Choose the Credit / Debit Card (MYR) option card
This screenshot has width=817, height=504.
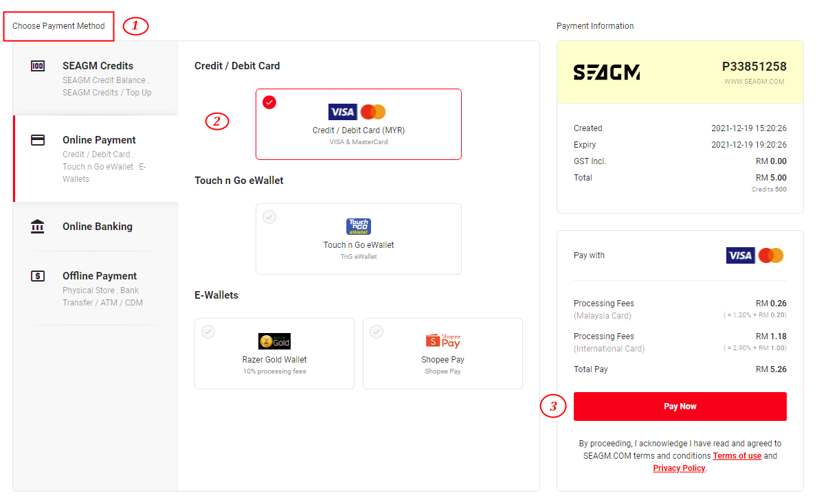[359, 124]
